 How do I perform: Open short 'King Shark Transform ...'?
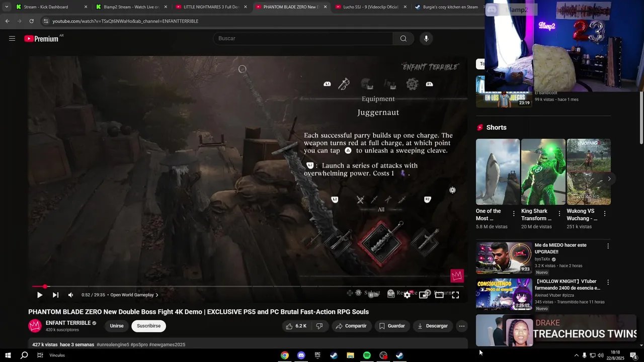(x=543, y=172)
